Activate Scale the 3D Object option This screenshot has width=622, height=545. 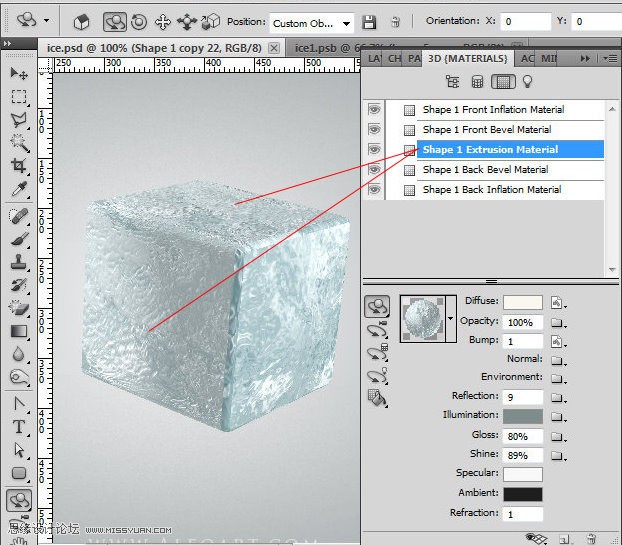coord(211,22)
